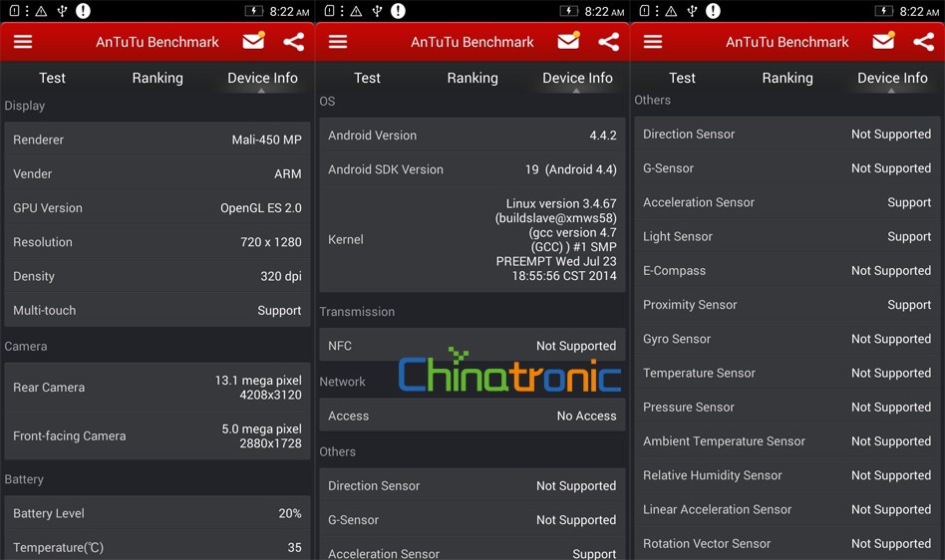Click the mail envelope icon in middle screen

568,42
